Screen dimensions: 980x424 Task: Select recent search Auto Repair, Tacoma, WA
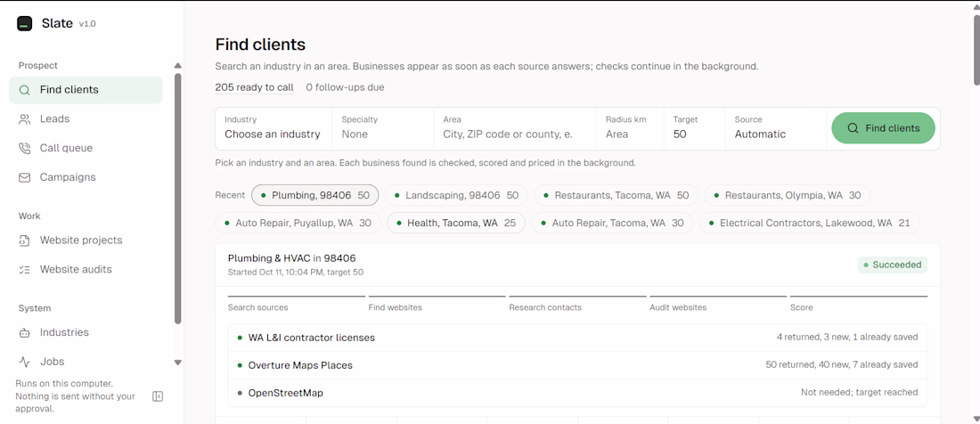(612, 223)
